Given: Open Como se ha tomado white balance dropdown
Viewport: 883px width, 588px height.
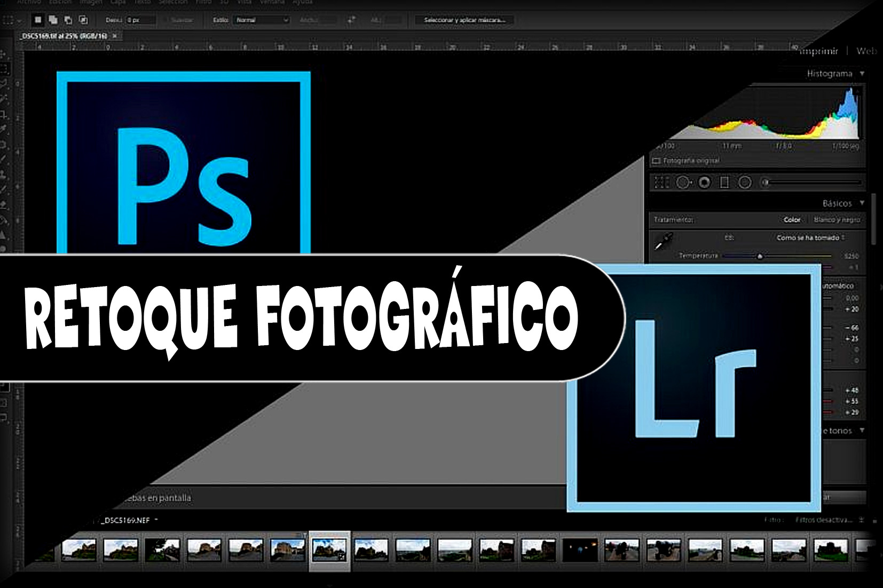Looking at the screenshot, I should (810, 237).
